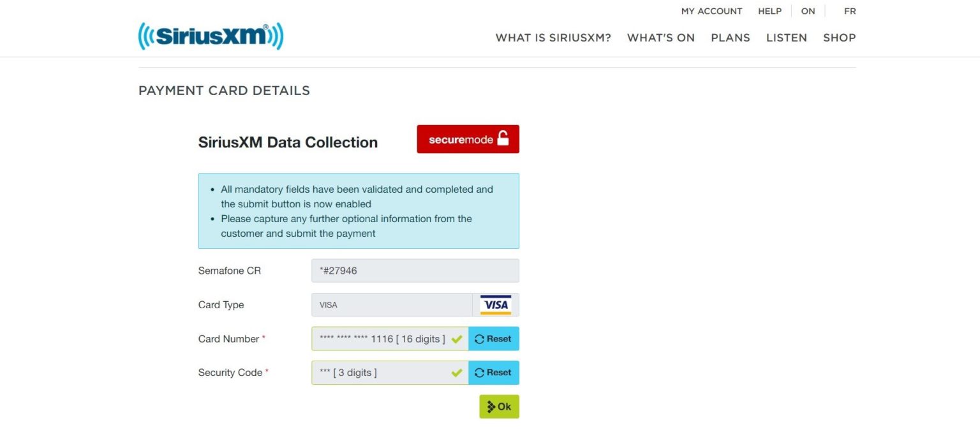Click the Security Code input field
Viewport: 980px width, 441px height.
coord(390,373)
